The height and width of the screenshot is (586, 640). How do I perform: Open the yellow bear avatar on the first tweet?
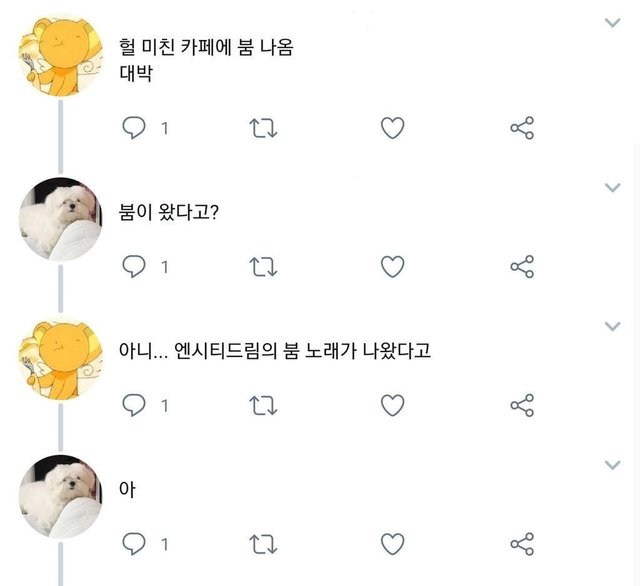coord(60,58)
